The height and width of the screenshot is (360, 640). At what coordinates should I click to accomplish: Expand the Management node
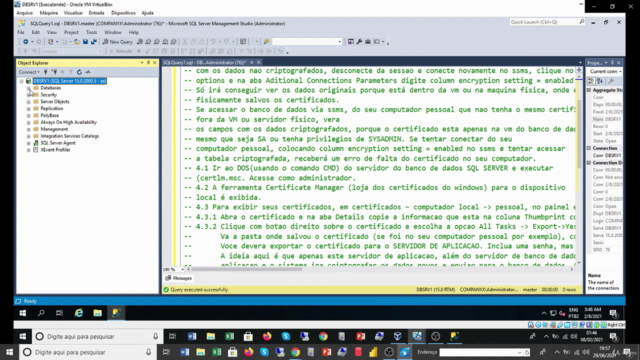coord(29,129)
